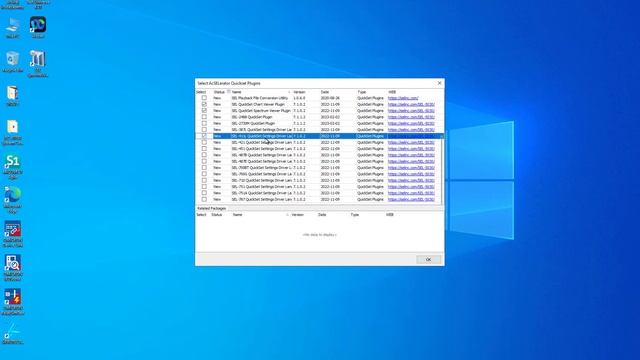The height and width of the screenshot is (360, 640).
Task: Close the Select AcSELerator QuickSet Plugins dialog
Action: click(439, 83)
